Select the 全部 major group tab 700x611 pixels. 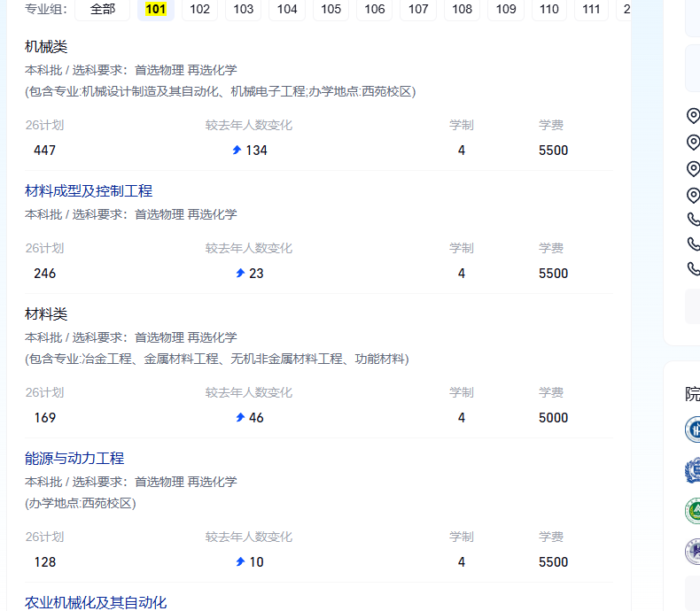point(102,9)
